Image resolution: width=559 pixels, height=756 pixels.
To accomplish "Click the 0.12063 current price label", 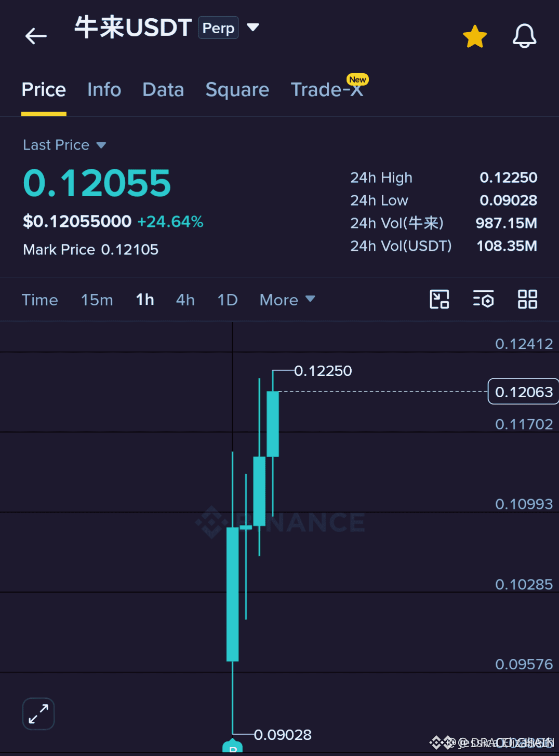I will [523, 392].
